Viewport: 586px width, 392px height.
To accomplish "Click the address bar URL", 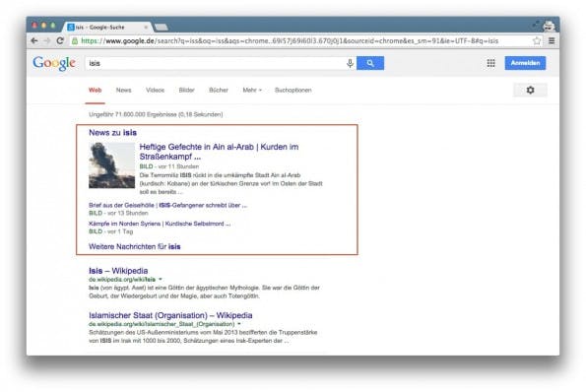I will click(x=290, y=40).
